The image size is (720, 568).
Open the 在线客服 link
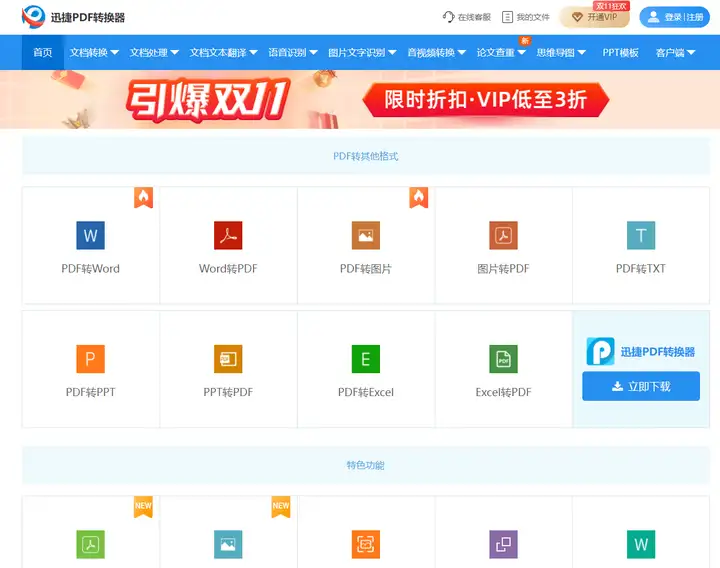click(x=467, y=17)
